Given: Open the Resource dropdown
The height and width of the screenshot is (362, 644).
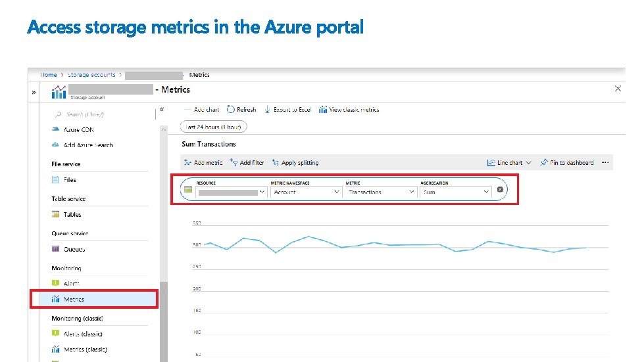Looking at the screenshot, I should 232,192.
